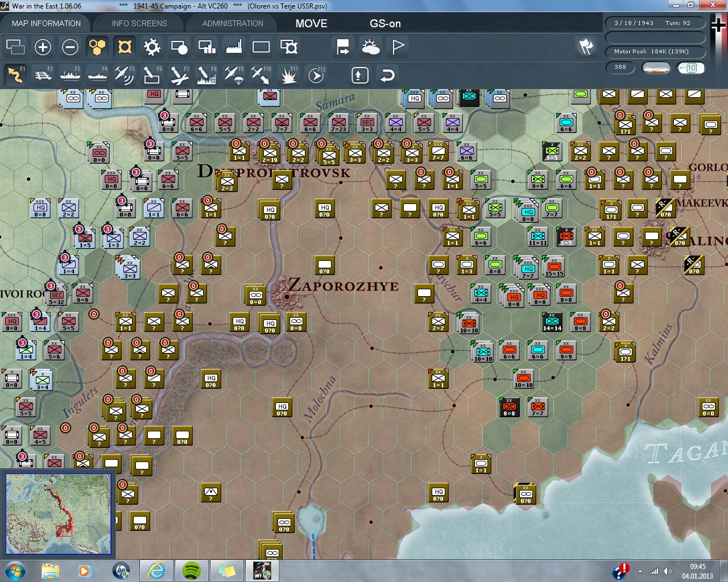728x582 pixels.
Task: Select the 11=11 cyan unit counter
Action: [x=537, y=237]
